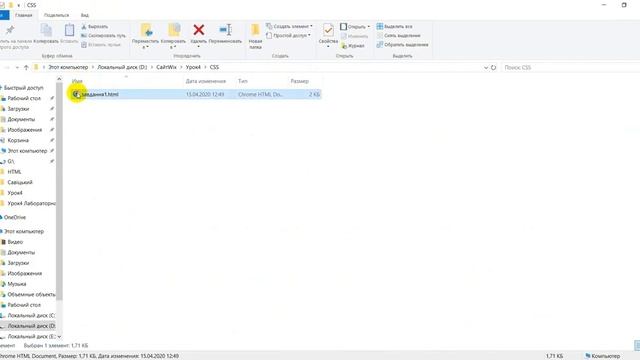Open the recent locations arrow beside navigation buttons
The height and width of the screenshot is (360, 640).
pos(17,67)
